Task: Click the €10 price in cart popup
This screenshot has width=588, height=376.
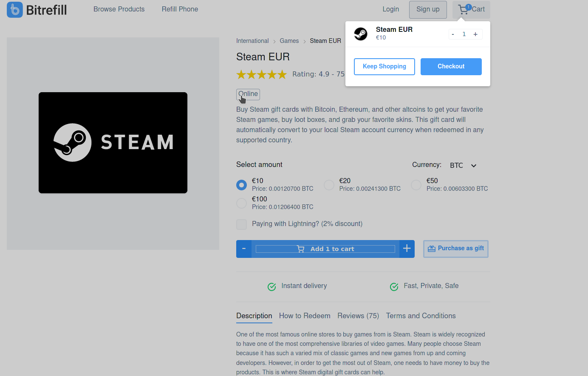Action: tap(381, 37)
